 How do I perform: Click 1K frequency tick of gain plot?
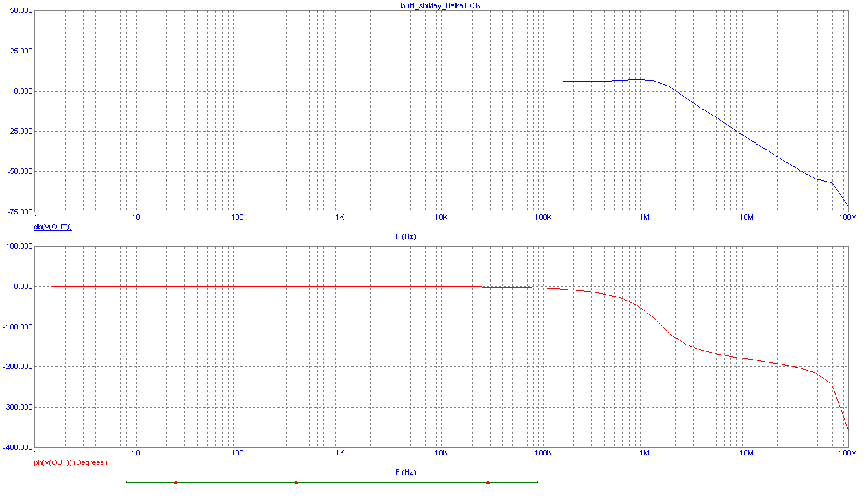[339, 218]
